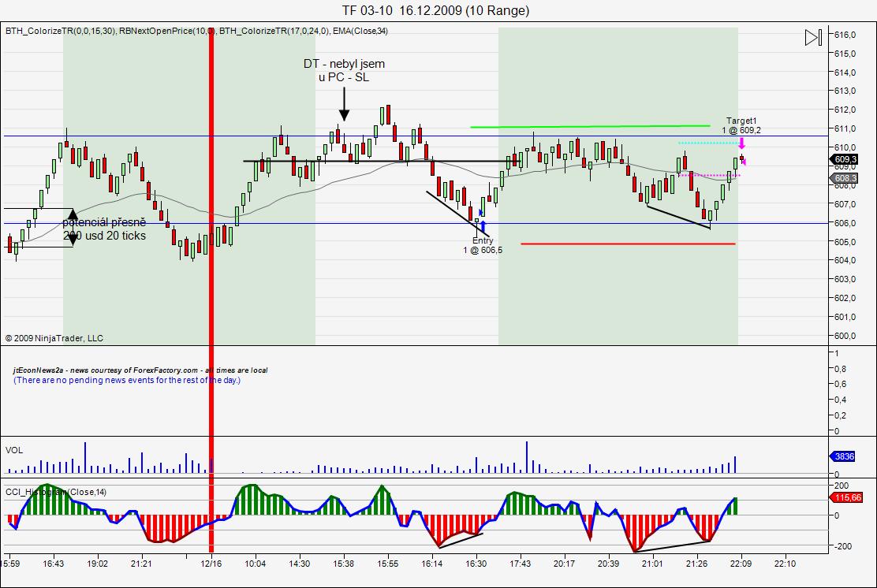Select the black down arrow under DT note
This screenshot has height=588, width=877.
(344, 104)
